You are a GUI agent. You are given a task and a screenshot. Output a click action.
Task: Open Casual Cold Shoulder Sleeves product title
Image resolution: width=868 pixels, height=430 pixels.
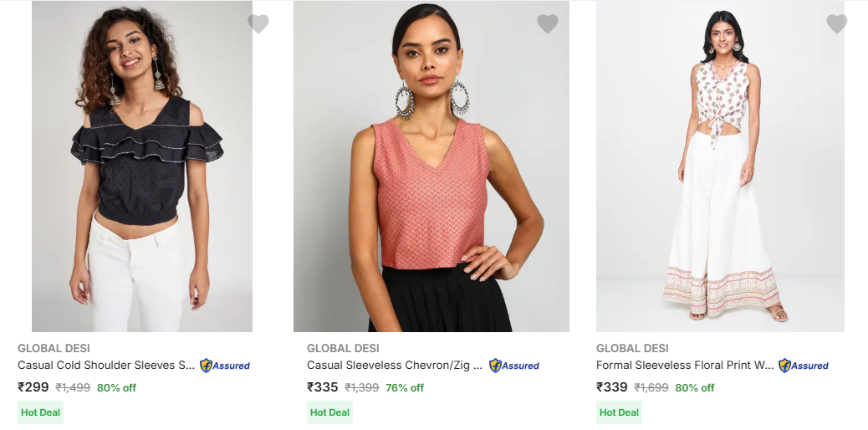[106, 366]
